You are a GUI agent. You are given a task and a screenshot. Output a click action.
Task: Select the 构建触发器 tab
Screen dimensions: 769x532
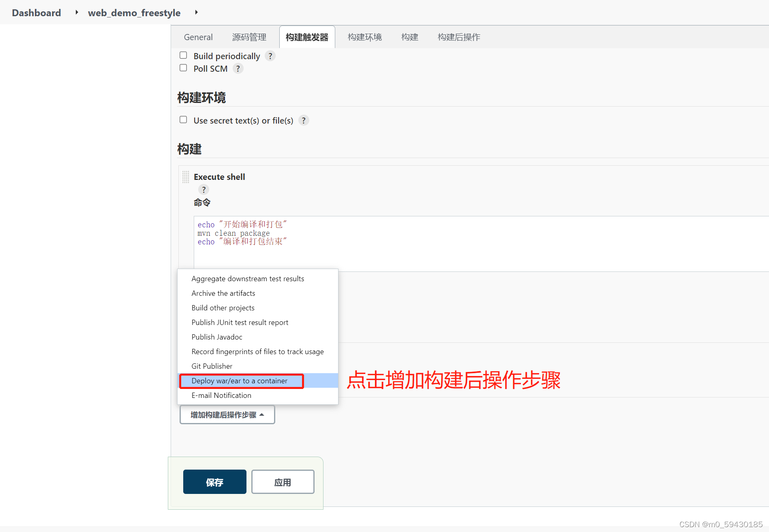[307, 37]
